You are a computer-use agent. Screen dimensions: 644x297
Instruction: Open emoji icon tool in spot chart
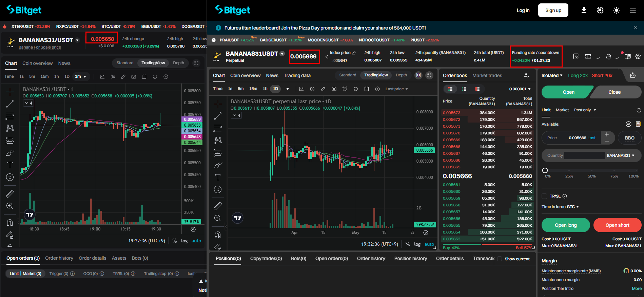point(10,177)
